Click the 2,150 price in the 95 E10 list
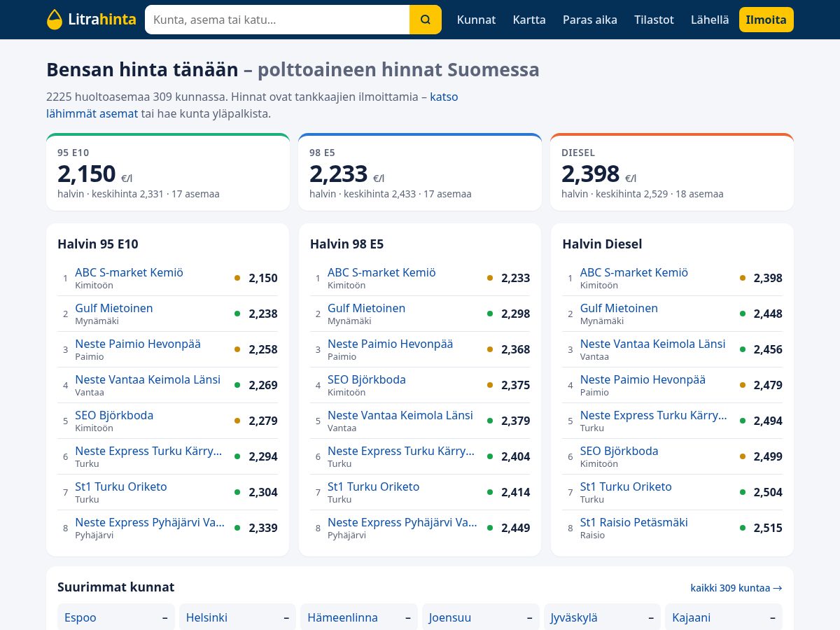840x630 pixels. pyautogui.click(x=263, y=278)
